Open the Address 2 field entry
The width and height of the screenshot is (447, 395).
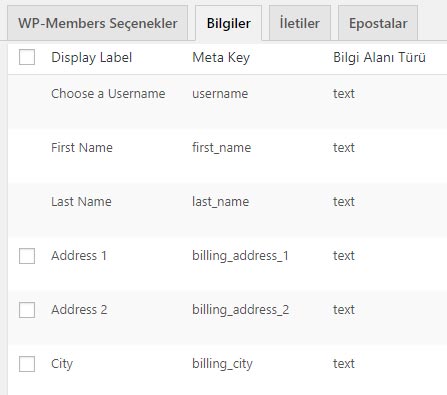click(x=79, y=309)
